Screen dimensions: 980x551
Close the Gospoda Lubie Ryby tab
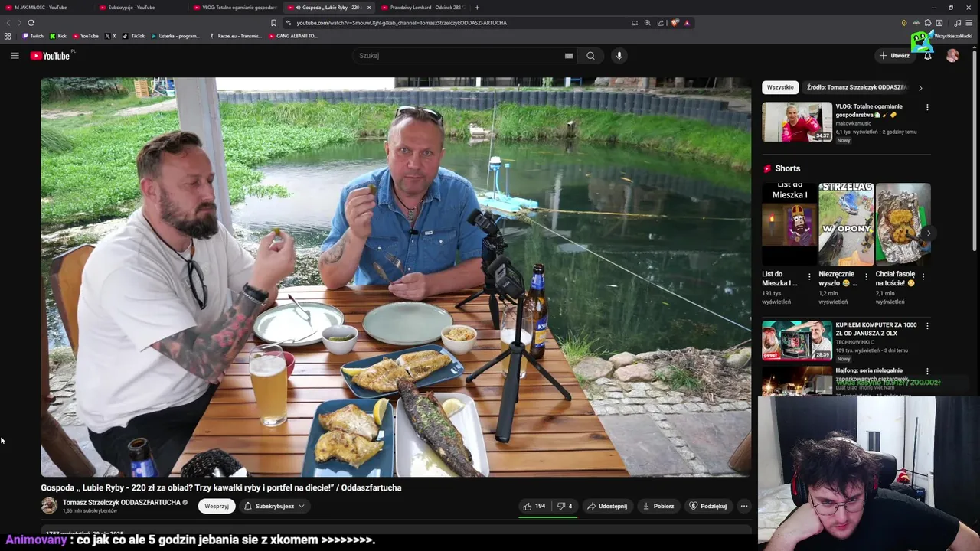coord(369,7)
